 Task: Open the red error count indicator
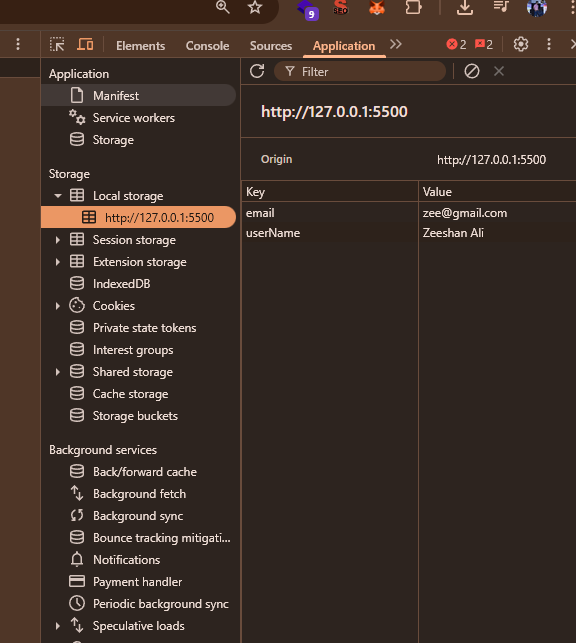click(x=456, y=44)
